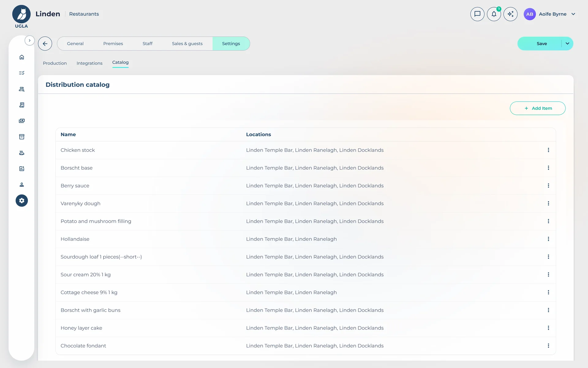Click the Name column header

(68, 134)
